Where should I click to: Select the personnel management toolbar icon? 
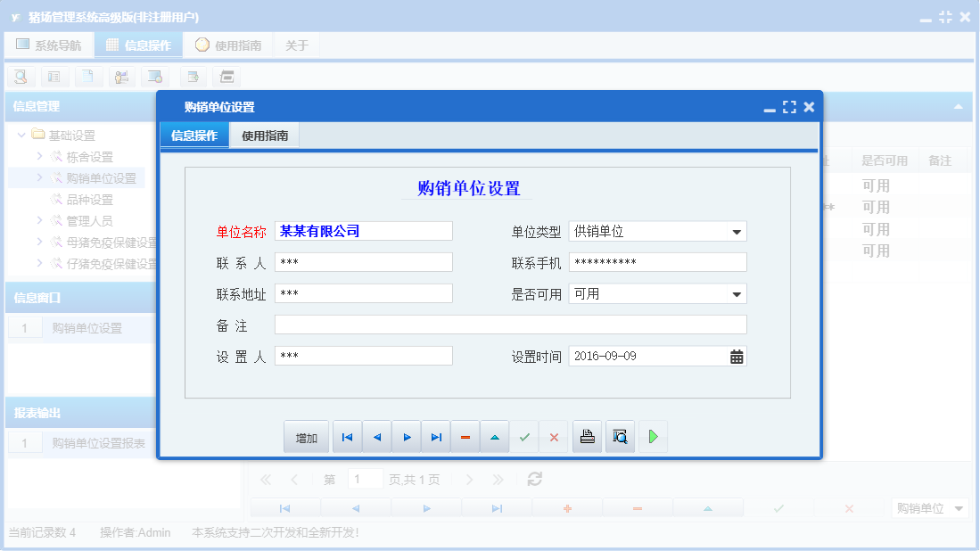pyautogui.click(x=122, y=77)
